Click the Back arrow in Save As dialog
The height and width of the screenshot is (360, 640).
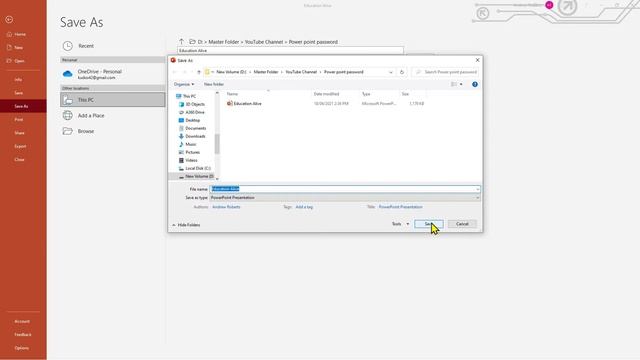[175, 72]
